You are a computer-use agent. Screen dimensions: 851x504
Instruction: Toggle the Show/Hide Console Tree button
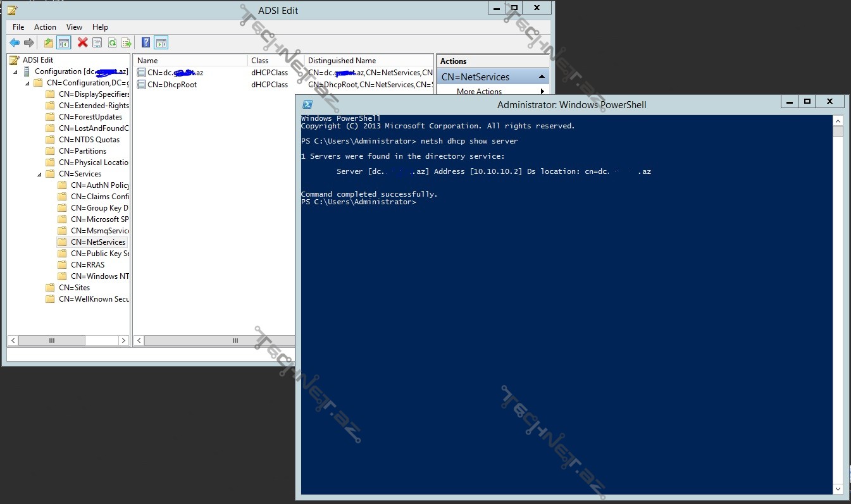tap(63, 43)
